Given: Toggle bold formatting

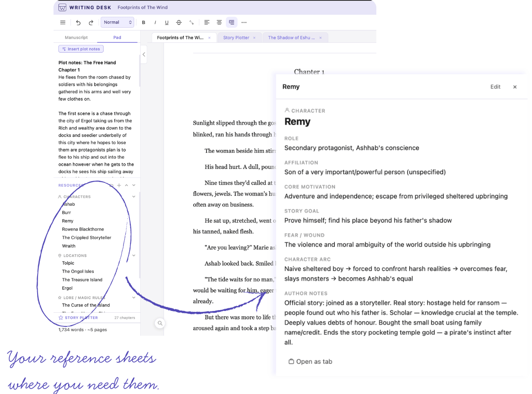Looking at the screenshot, I should 143,23.
